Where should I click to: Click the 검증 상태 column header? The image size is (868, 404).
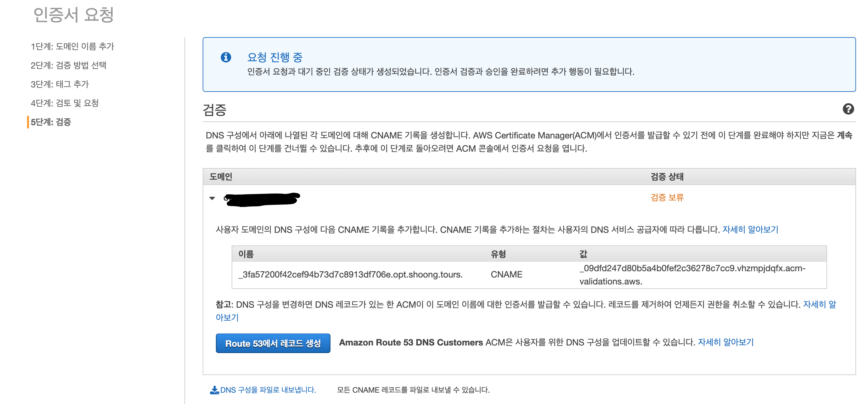667,177
